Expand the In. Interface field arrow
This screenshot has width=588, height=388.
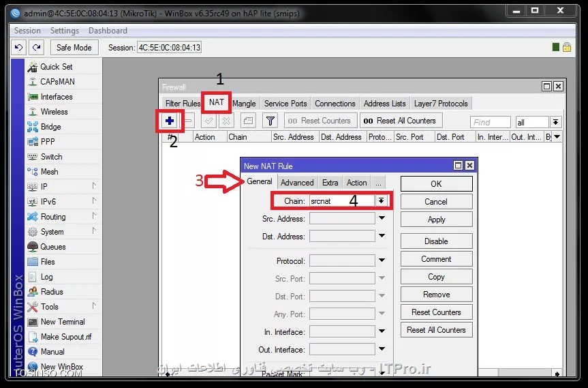pyautogui.click(x=382, y=331)
